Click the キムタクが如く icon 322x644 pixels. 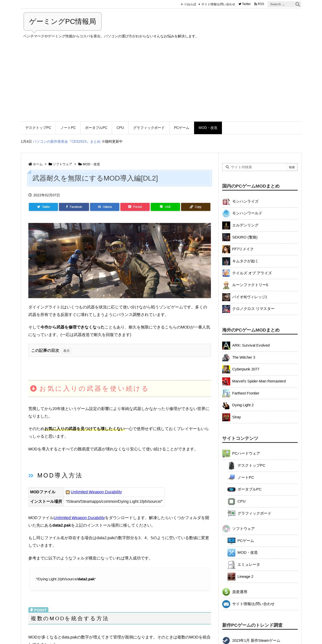point(226,261)
